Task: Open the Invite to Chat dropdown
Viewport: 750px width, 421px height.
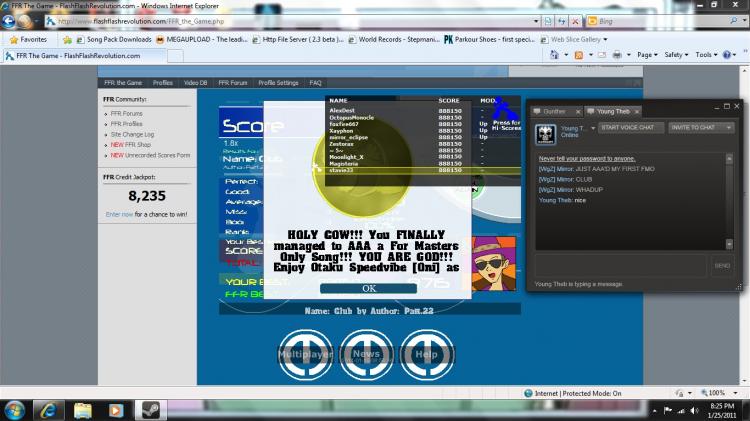Action: click(700, 128)
